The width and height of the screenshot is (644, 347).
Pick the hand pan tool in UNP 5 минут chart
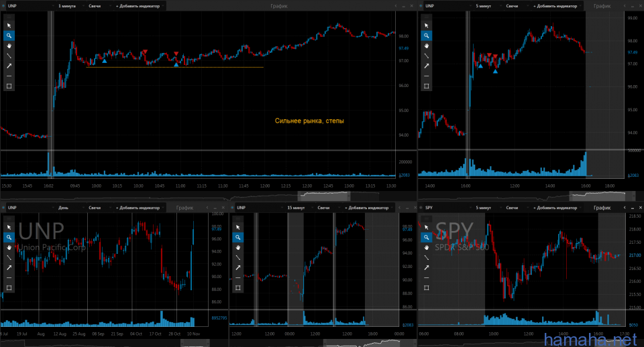427,46
